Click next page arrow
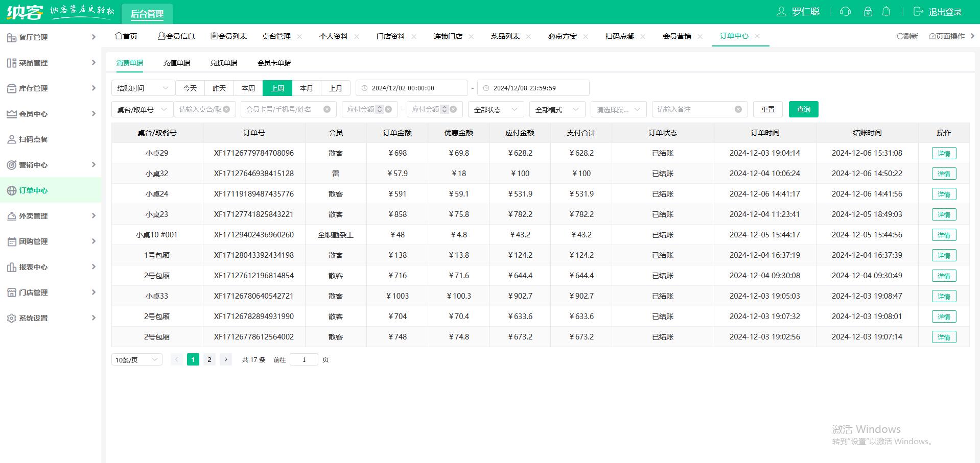This screenshot has width=980, height=463. 226,359
